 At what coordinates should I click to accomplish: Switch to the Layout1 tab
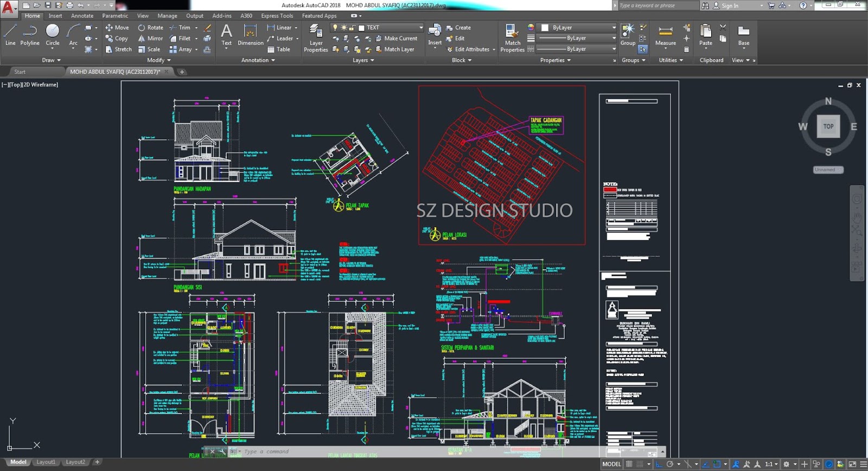46,462
